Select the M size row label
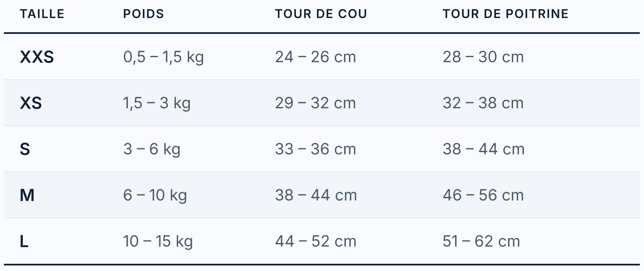The height and width of the screenshot is (271, 644). click(27, 195)
